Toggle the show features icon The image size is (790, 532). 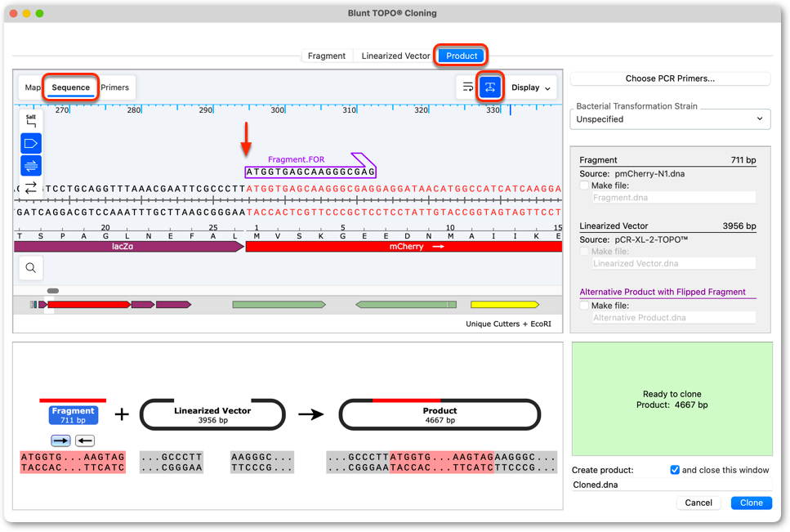click(31, 144)
